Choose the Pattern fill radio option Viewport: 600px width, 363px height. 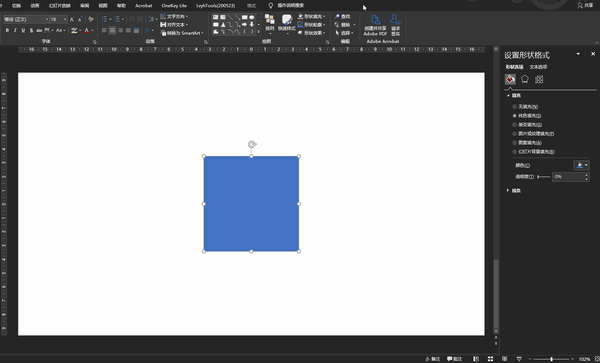[515, 143]
